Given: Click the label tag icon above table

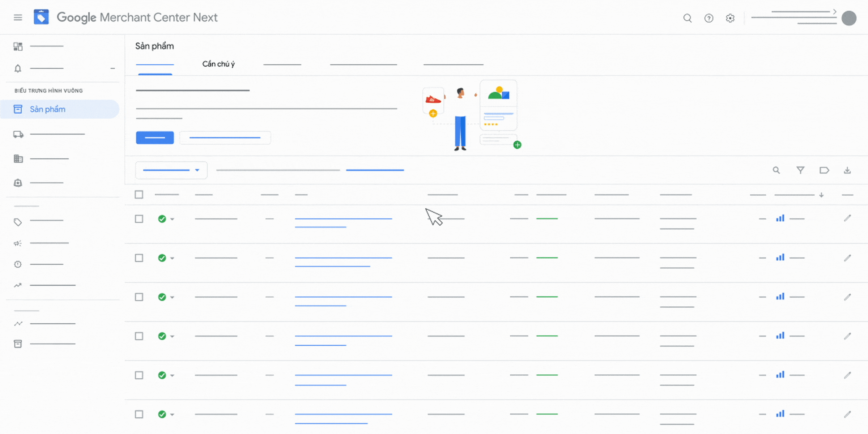Looking at the screenshot, I should (824, 170).
